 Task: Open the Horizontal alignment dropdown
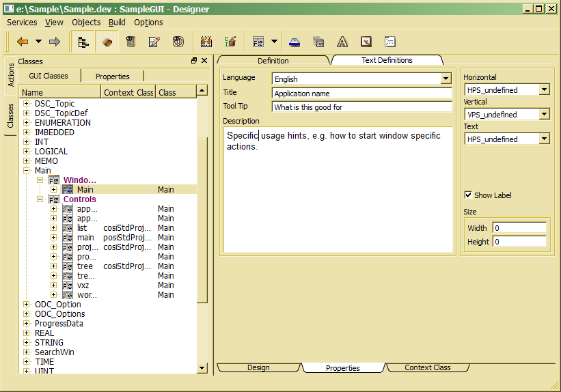pos(544,89)
